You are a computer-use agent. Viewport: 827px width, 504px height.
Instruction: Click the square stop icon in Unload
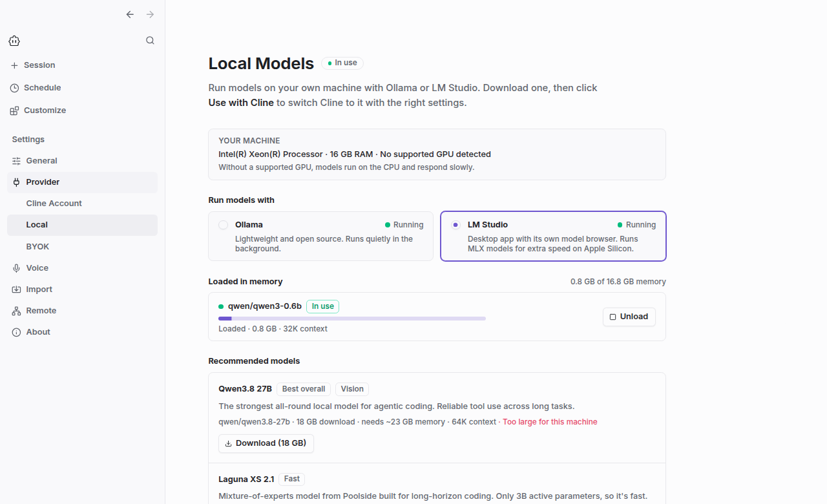(x=612, y=317)
